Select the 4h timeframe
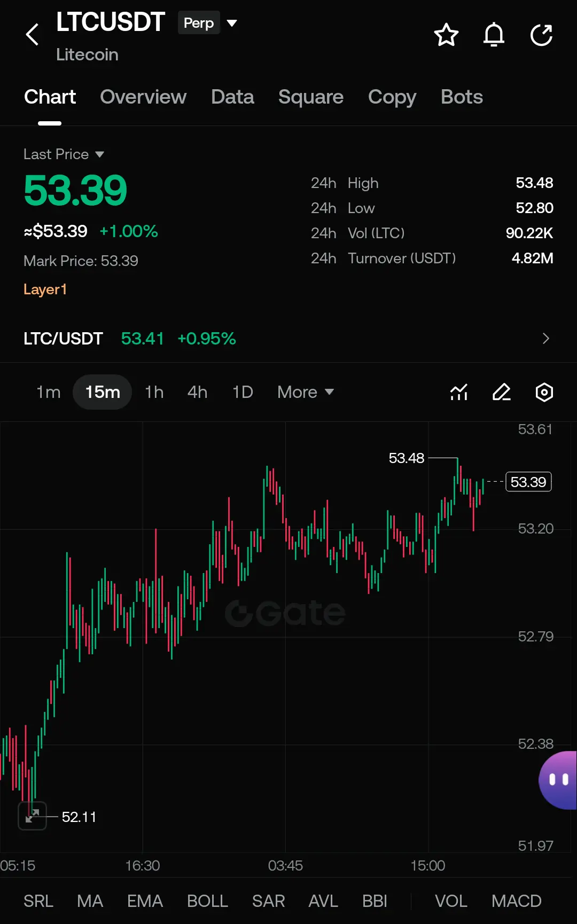This screenshot has width=577, height=924. click(197, 393)
